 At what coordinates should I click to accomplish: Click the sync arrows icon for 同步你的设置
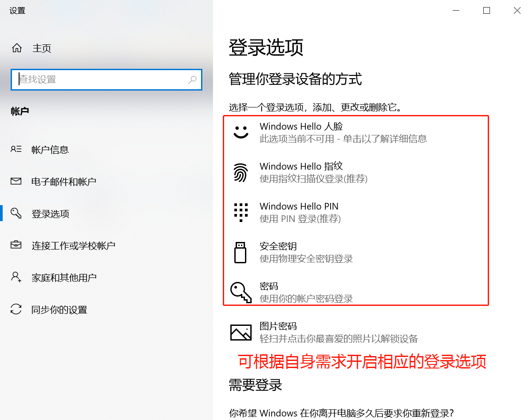point(16,309)
